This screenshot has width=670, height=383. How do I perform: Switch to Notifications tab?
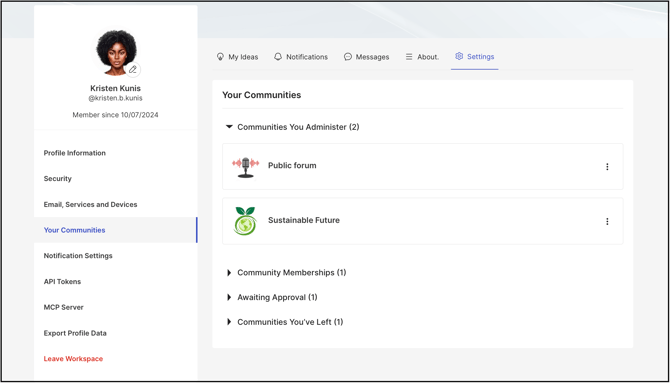click(x=301, y=57)
